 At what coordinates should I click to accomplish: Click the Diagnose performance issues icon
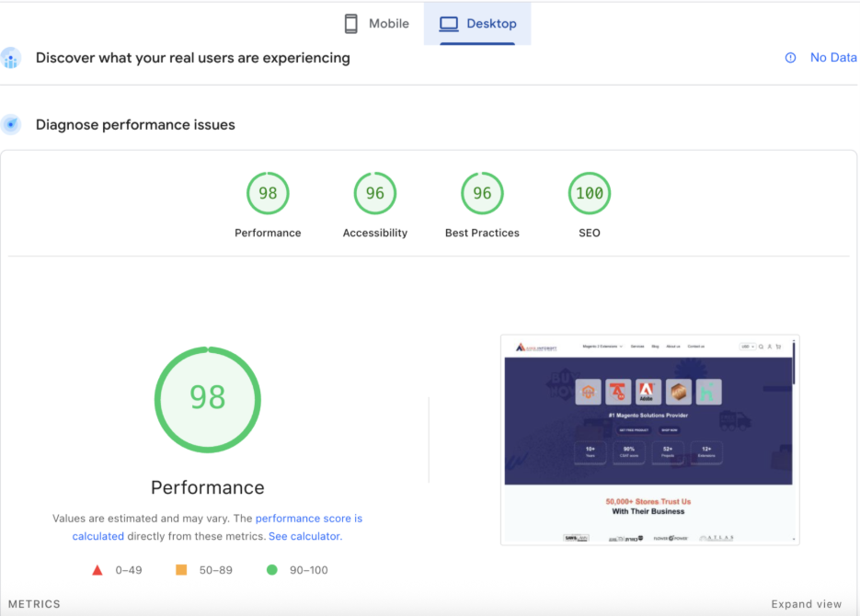11,124
